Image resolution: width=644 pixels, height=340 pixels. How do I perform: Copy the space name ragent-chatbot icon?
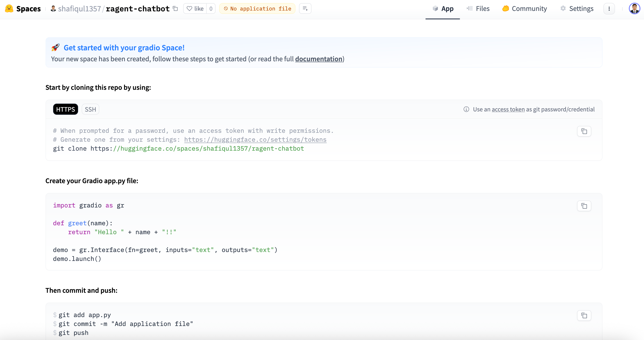point(175,9)
